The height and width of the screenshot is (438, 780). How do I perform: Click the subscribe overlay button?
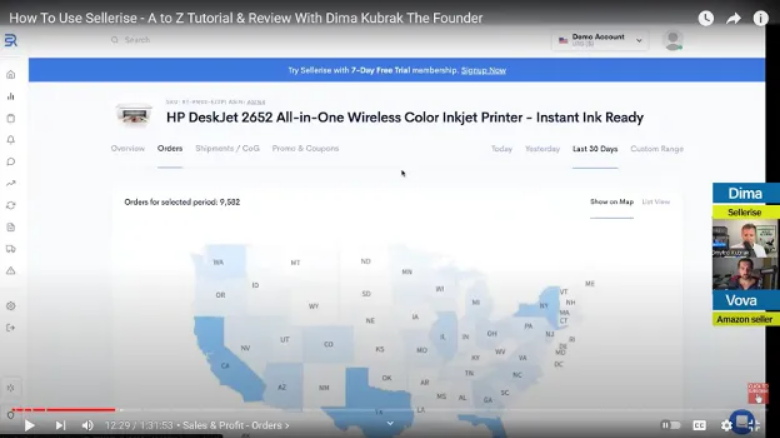(x=758, y=393)
